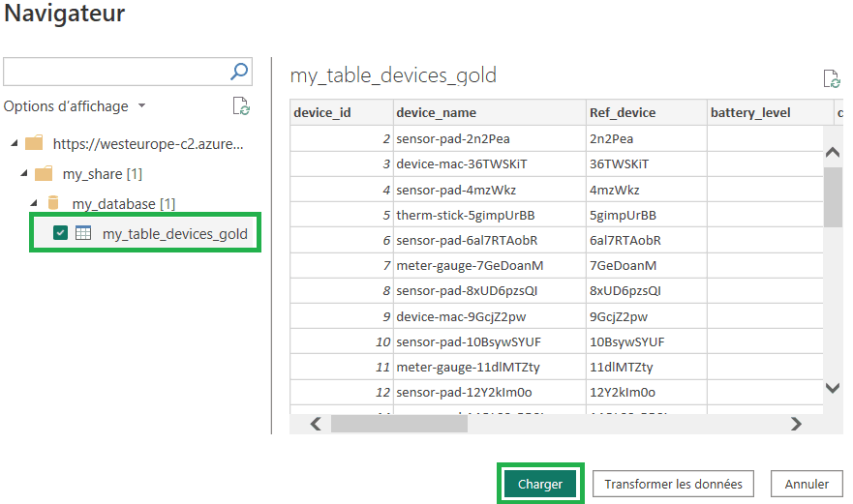This screenshot has width=853, height=504.
Task: Refresh the navigation tree via refresh icon
Action: [x=240, y=106]
